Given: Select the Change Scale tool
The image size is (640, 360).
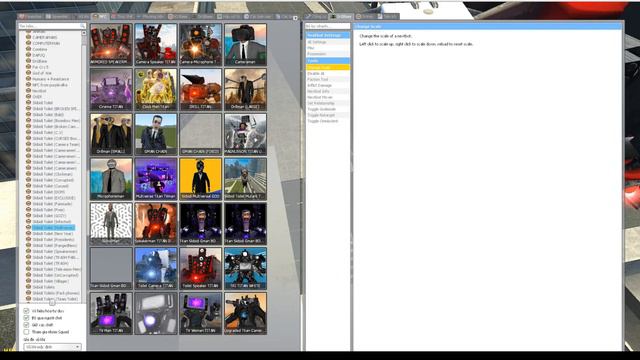Looking at the screenshot, I should coord(328,67).
